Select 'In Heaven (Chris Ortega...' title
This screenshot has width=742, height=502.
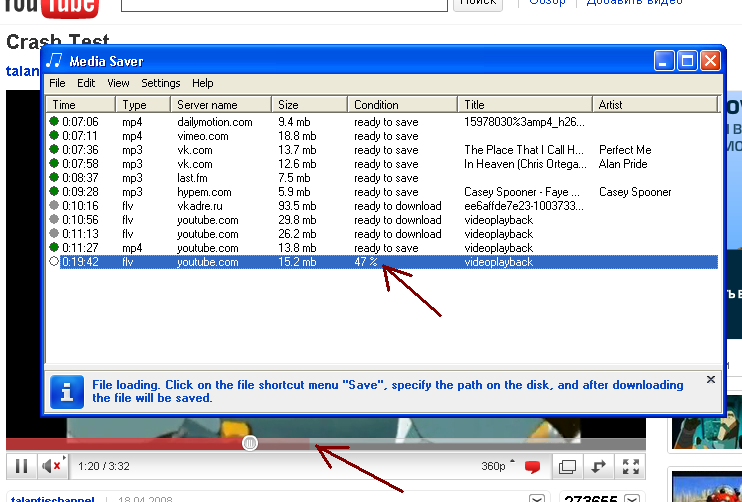[x=525, y=164]
